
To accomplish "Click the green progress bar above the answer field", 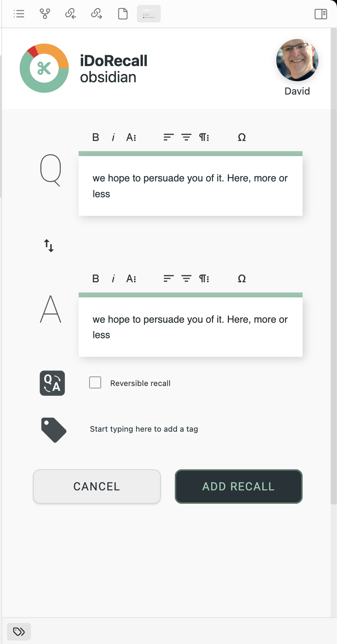I will coord(191,293).
